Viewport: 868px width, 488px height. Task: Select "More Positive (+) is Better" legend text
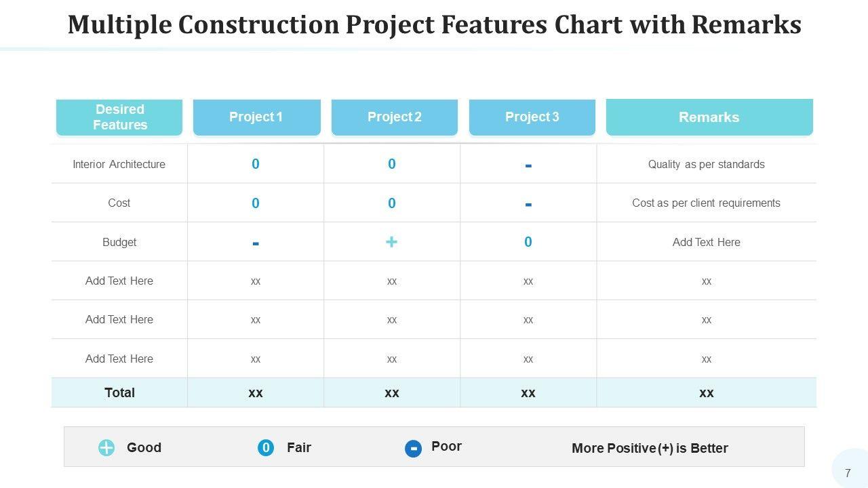[650, 448]
